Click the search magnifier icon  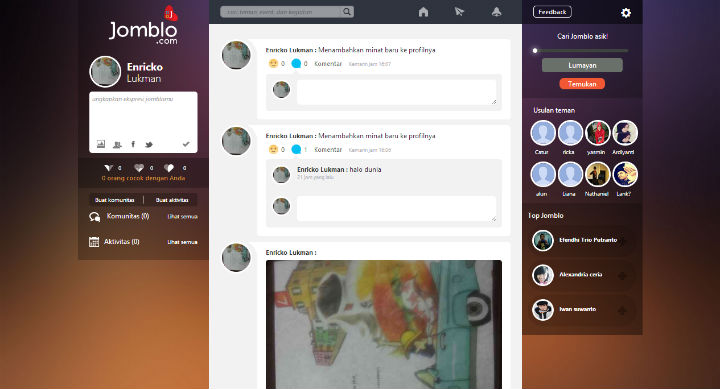click(347, 12)
